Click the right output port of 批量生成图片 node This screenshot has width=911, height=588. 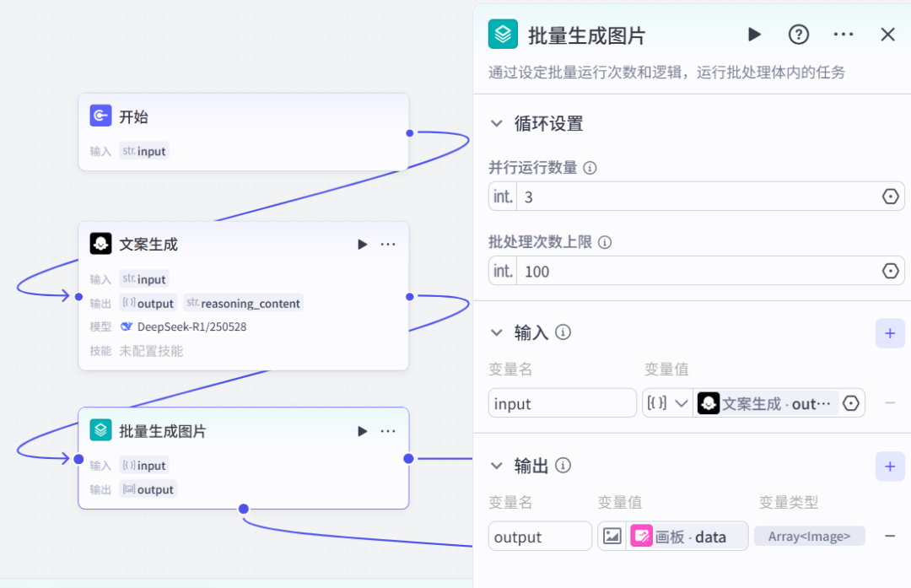[x=409, y=458]
